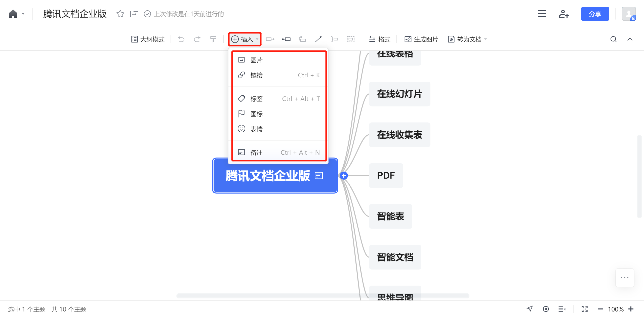
Task: Click the add collaborator icon
Action: (563, 14)
